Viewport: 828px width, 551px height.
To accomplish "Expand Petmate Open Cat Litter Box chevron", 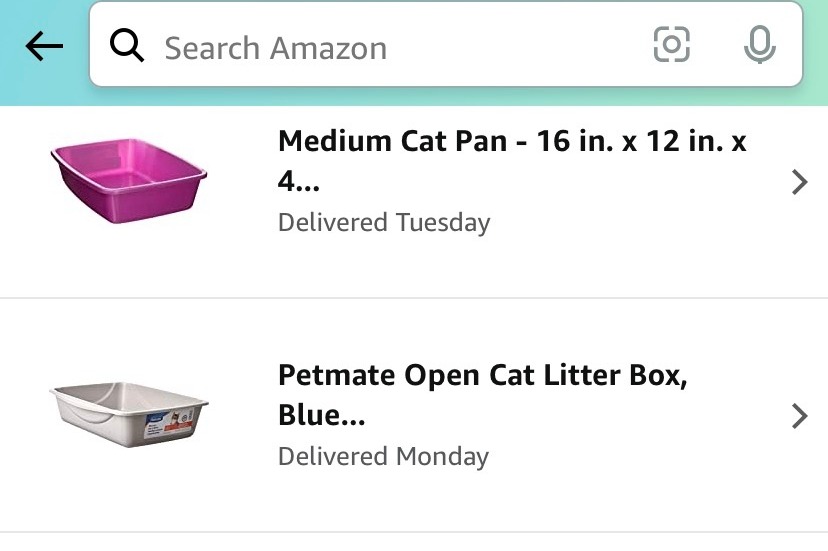I will (798, 416).
